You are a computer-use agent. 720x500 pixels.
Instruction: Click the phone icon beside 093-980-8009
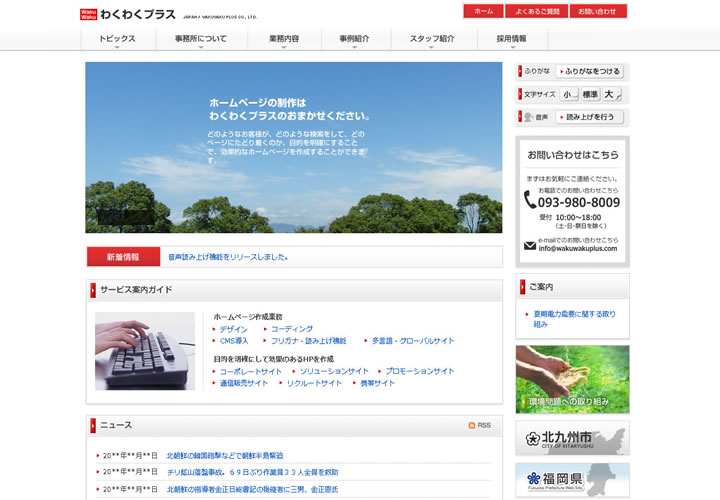point(530,200)
